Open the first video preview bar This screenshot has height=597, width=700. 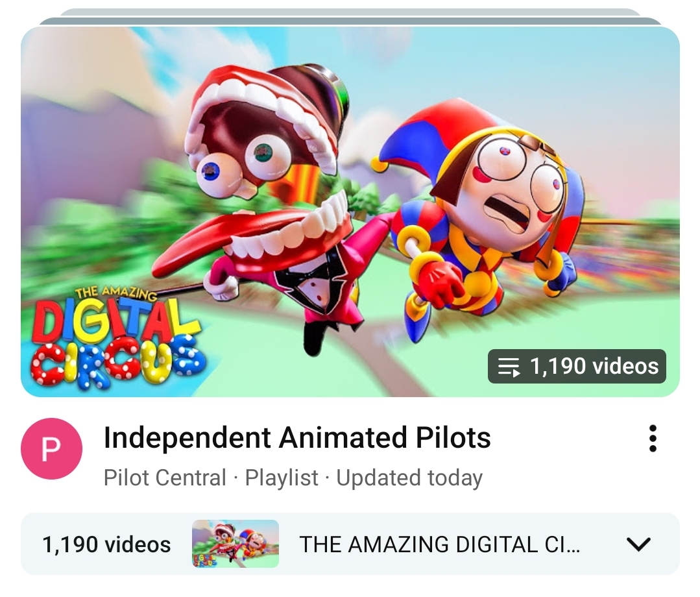pyautogui.click(x=350, y=544)
